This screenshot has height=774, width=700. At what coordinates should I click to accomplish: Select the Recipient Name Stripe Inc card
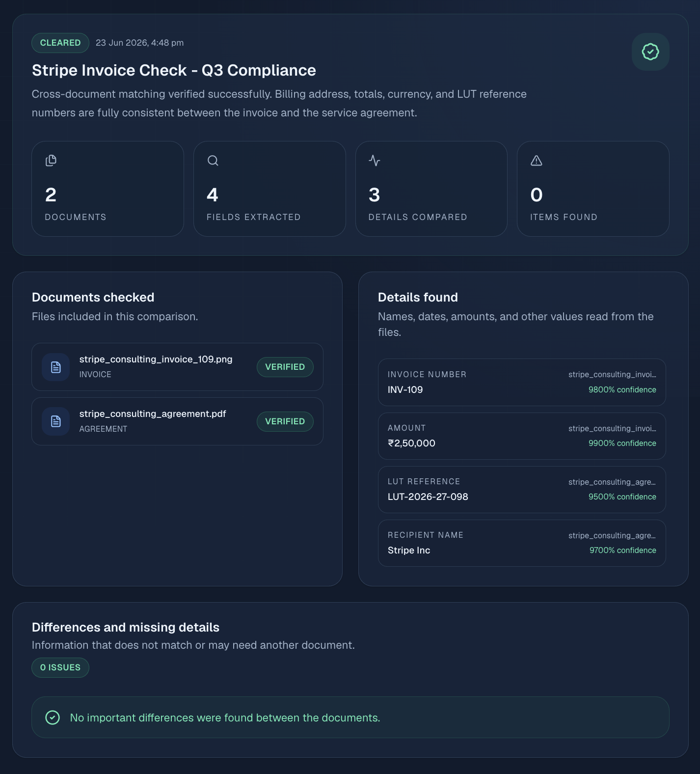pos(522,543)
